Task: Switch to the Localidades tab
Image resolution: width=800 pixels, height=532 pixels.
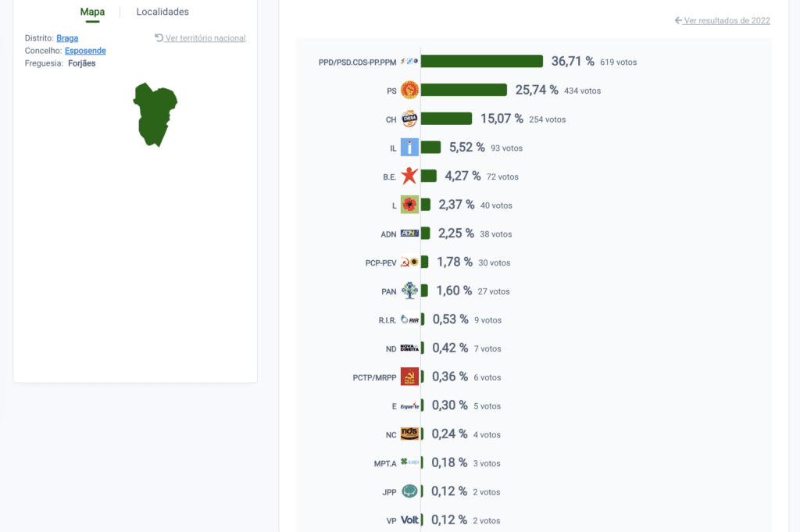Action: pos(162,12)
